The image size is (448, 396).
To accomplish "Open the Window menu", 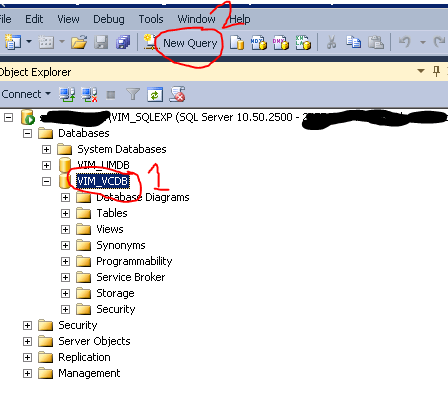I will (x=196, y=19).
